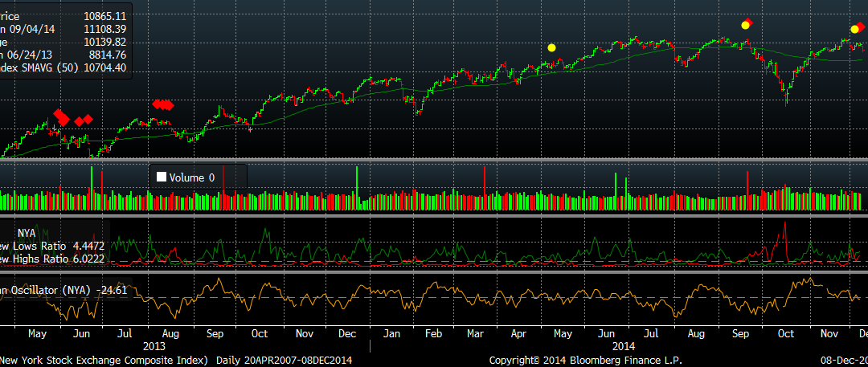Click the Apr month label on the time axis
The image size is (868, 367).
coord(518,334)
